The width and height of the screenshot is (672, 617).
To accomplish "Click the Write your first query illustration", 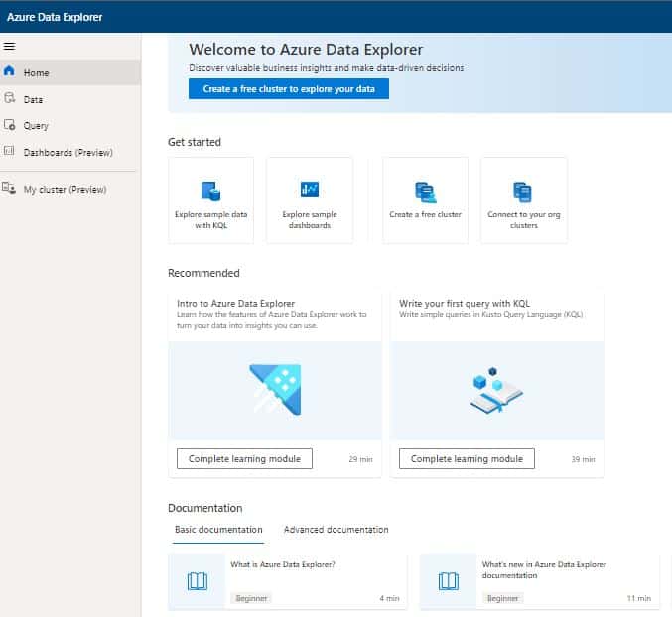I will (496, 390).
